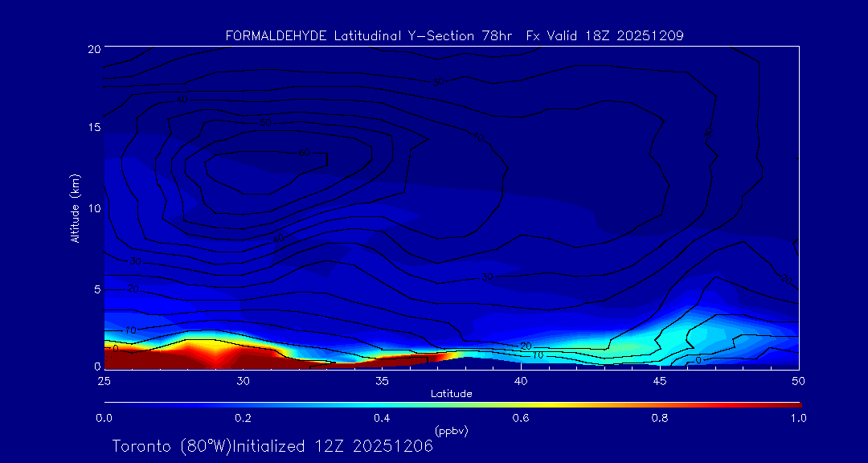Click the FORMALDEHYDE Latitudinal Y-Section plot title
The width and height of the screenshot is (868, 463).
tap(454, 36)
